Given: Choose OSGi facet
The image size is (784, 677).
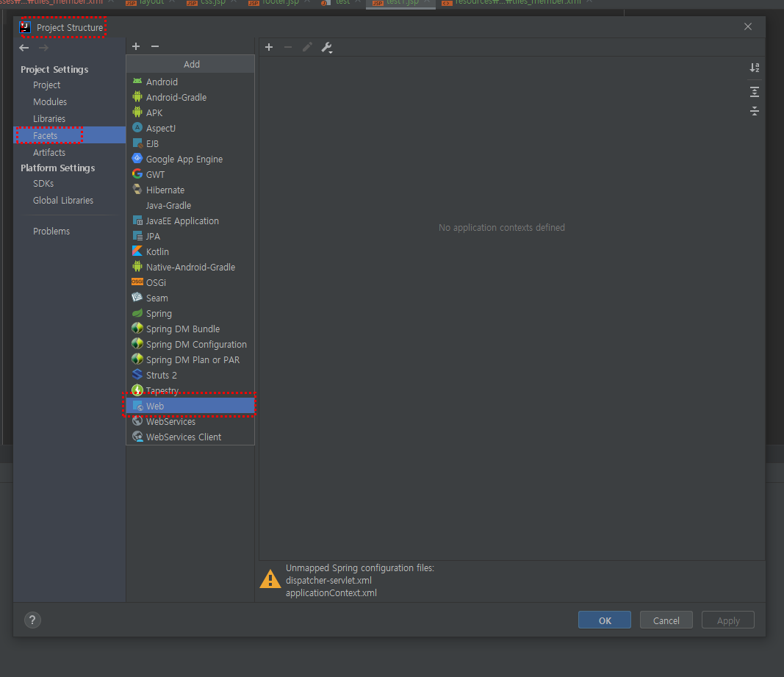Looking at the screenshot, I should click(190, 283).
